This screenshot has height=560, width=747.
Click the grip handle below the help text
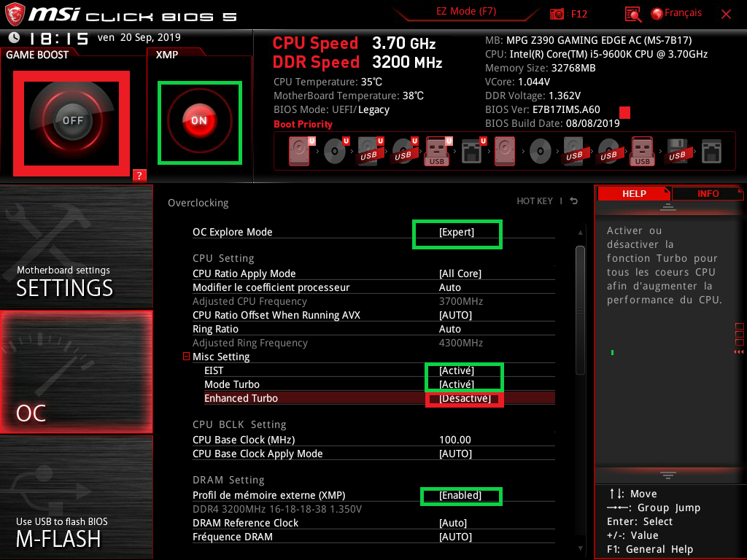click(x=668, y=475)
